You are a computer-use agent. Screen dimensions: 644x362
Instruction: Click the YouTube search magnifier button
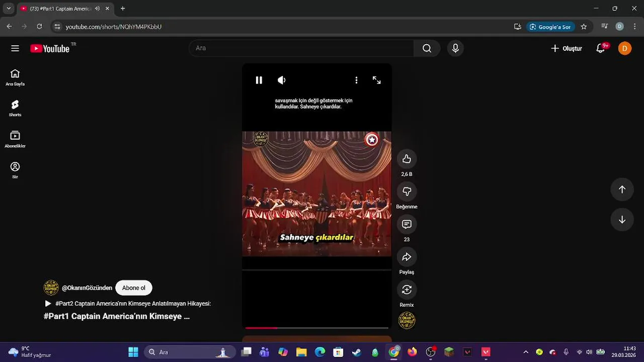(x=427, y=48)
